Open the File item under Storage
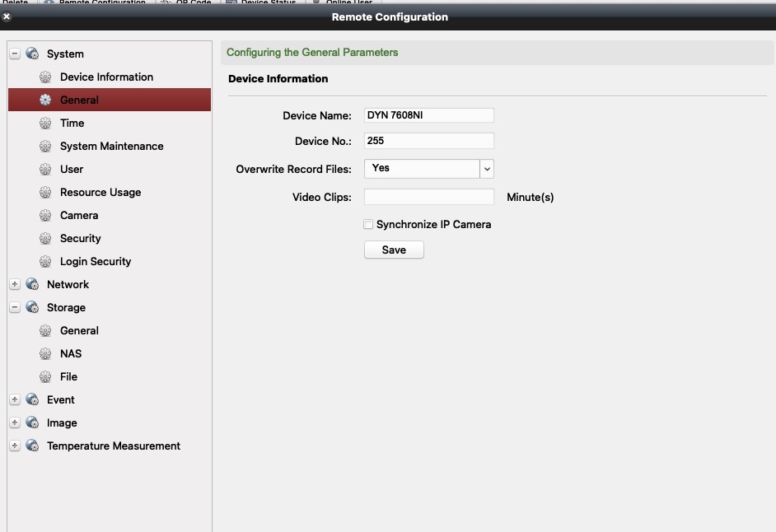The height and width of the screenshot is (532, 776). (69, 377)
